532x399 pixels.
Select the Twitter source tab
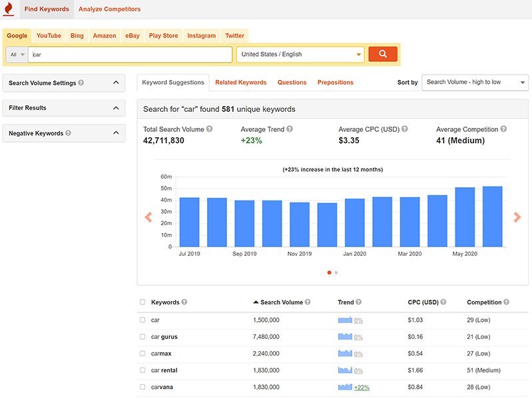(235, 35)
